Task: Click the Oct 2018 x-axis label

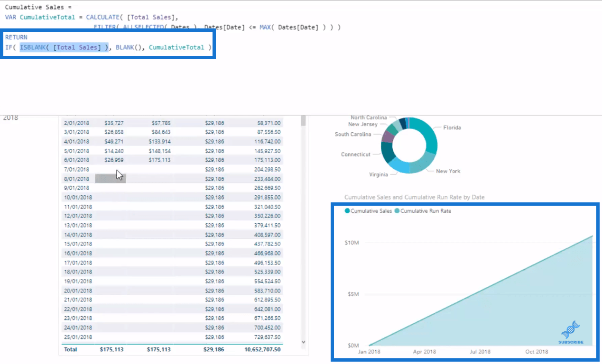Action: [x=537, y=352]
